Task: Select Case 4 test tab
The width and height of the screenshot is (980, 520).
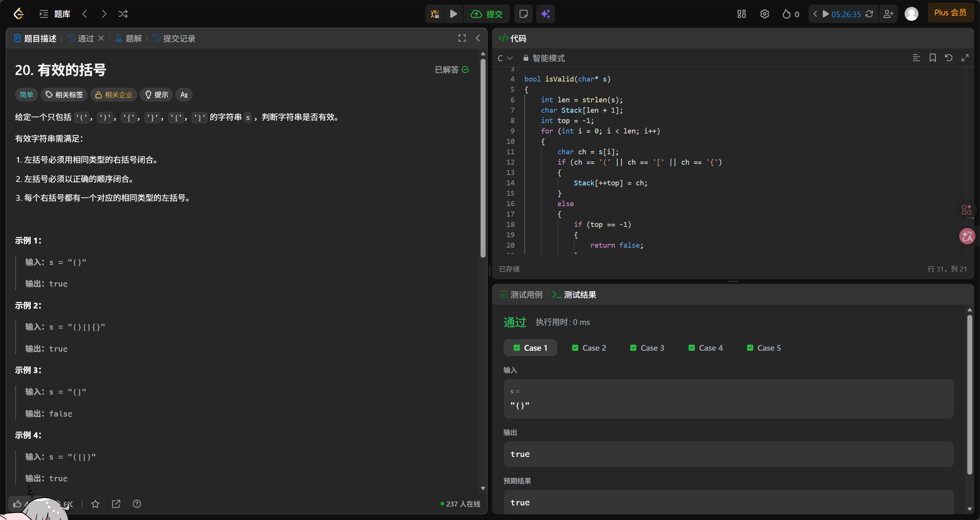Action: 705,348
